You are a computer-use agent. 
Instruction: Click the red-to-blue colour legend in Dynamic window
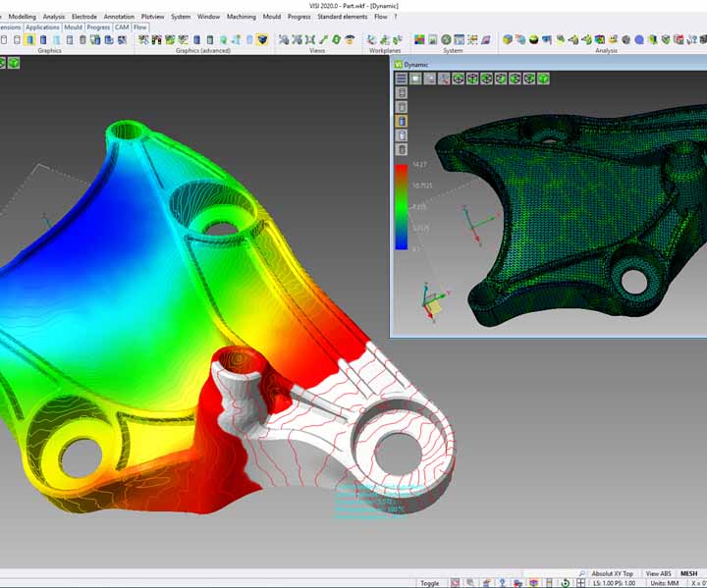coord(402,207)
